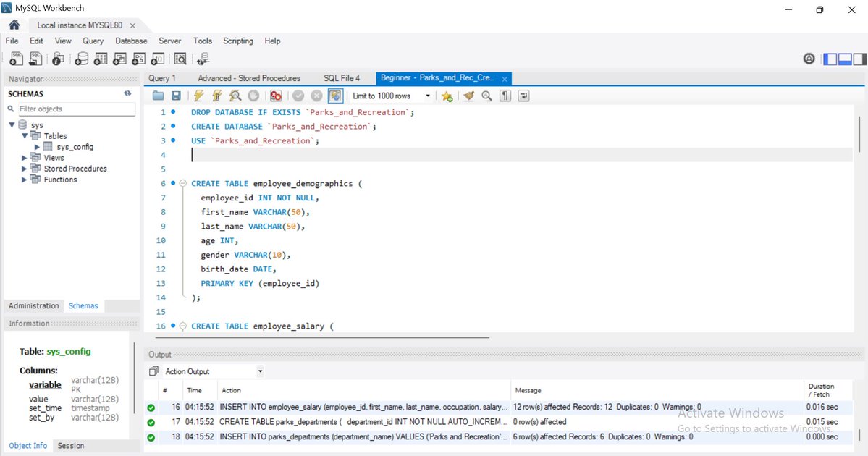This screenshot has width=868, height=456.
Task: Toggle continue-on-error execution mode
Action: [276, 96]
